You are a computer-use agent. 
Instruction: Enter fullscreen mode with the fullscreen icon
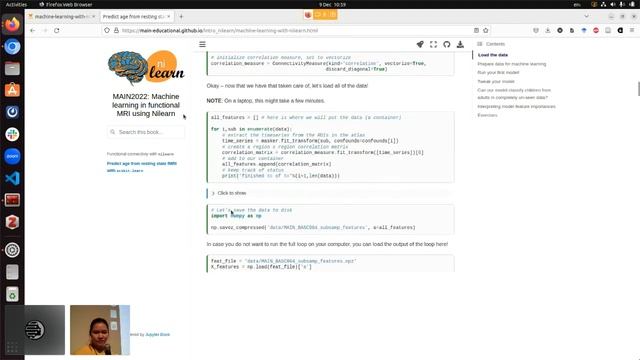[433, 44]
